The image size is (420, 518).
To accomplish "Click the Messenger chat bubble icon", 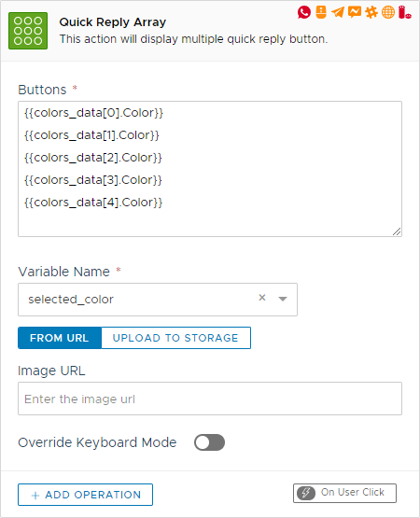I will click(x=355, y=12).
